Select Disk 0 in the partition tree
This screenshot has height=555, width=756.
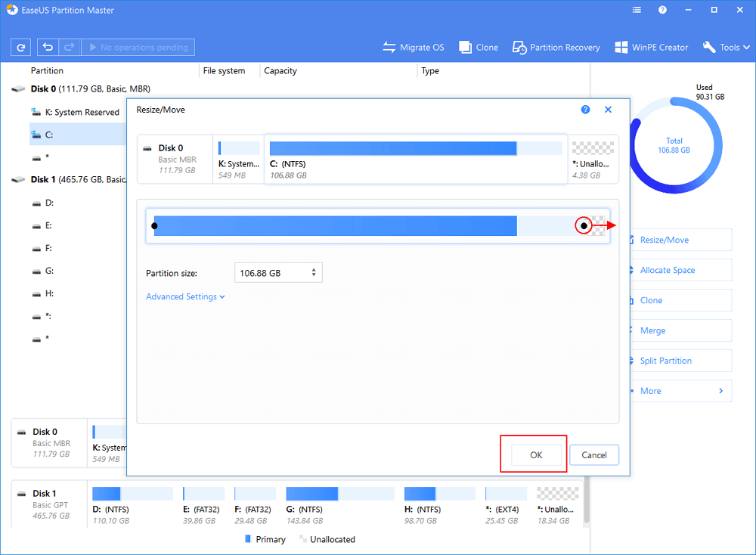coord(91,88)
